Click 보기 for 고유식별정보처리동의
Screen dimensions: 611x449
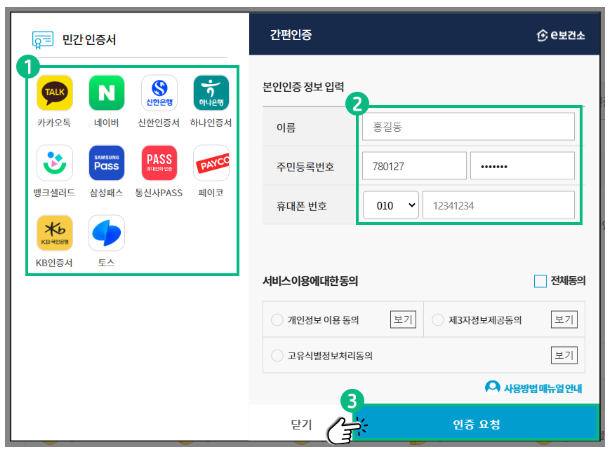(564, 355)
